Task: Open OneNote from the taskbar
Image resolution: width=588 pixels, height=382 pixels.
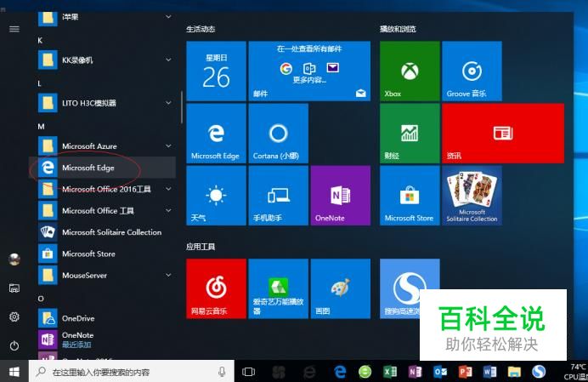Action: coord(416,372)
